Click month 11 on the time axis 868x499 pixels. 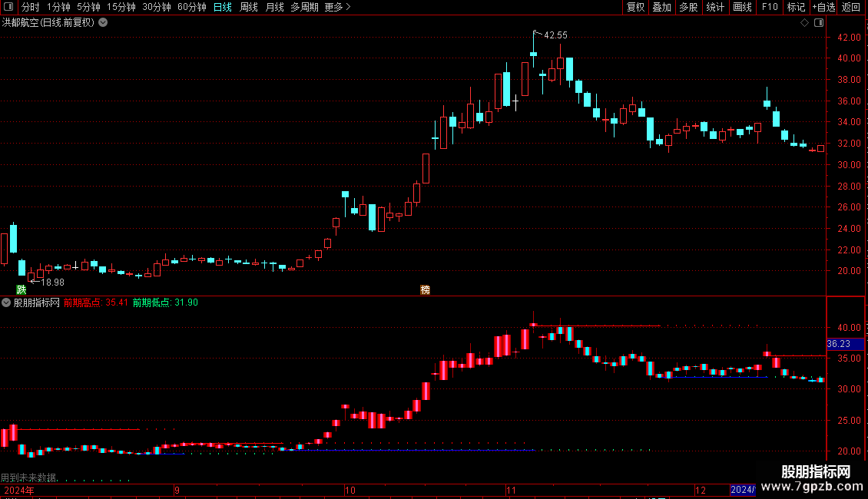click(511, 491)
